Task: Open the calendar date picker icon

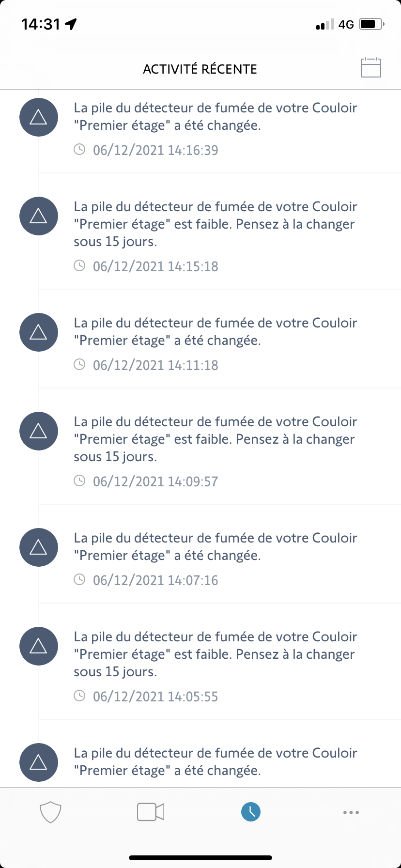Action: [370, 68]
